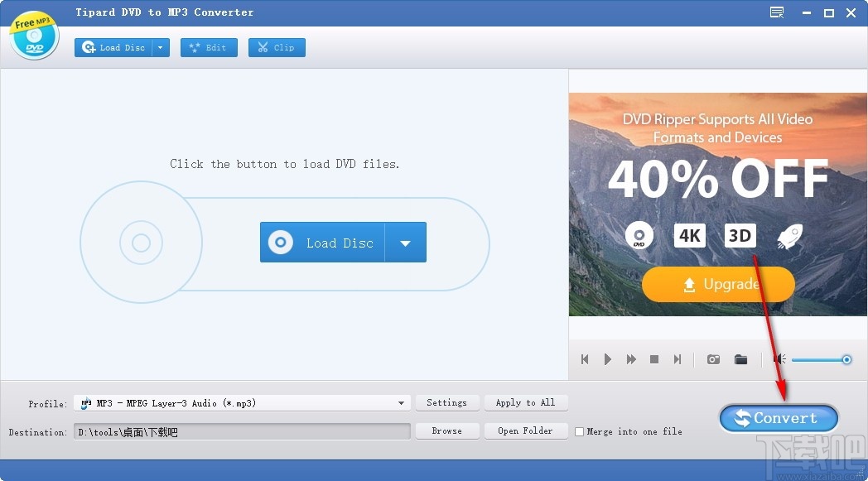The image size is (868, 481).
Task: Open the Edit toolbar menu
Action: [x=209, y=47]
